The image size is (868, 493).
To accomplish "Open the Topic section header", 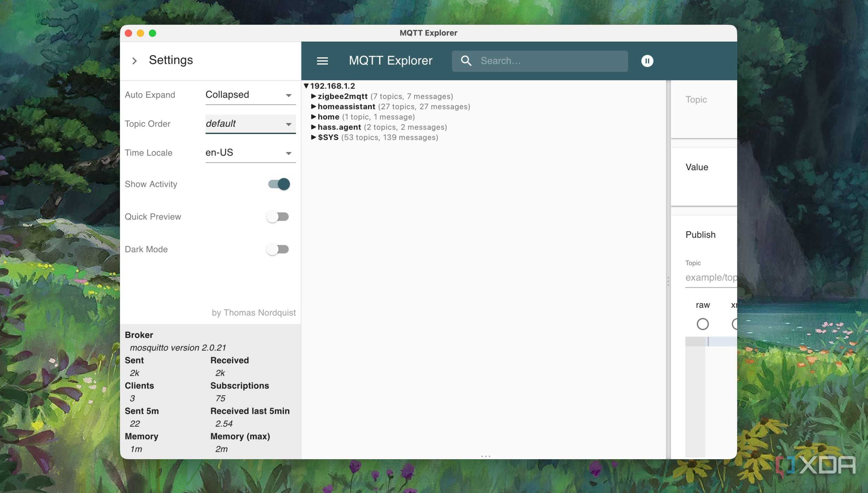I will point(696,100).
